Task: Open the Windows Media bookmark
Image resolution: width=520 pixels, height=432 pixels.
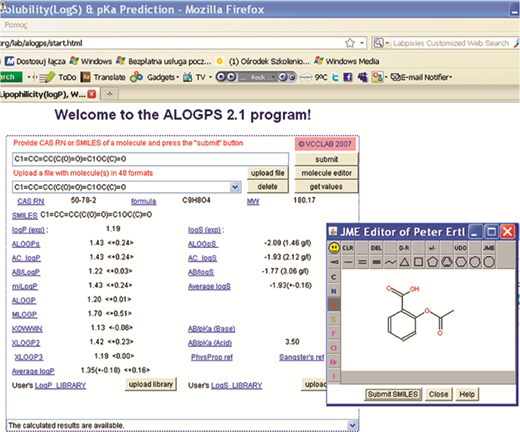Action: [x=346, y=61]
